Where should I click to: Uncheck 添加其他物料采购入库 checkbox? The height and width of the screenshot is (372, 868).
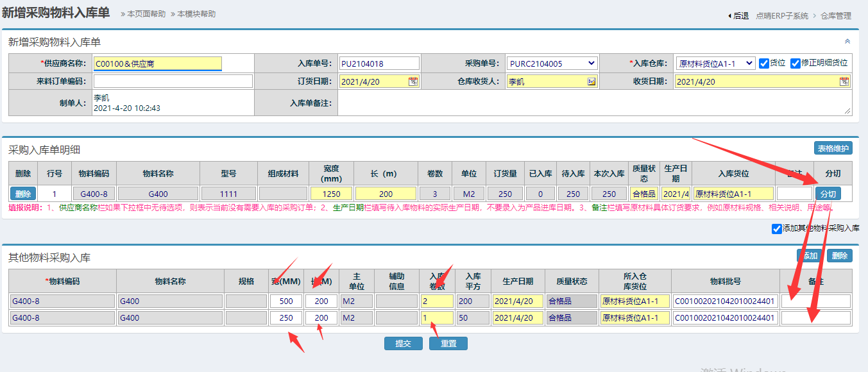(x=777, y=228)
